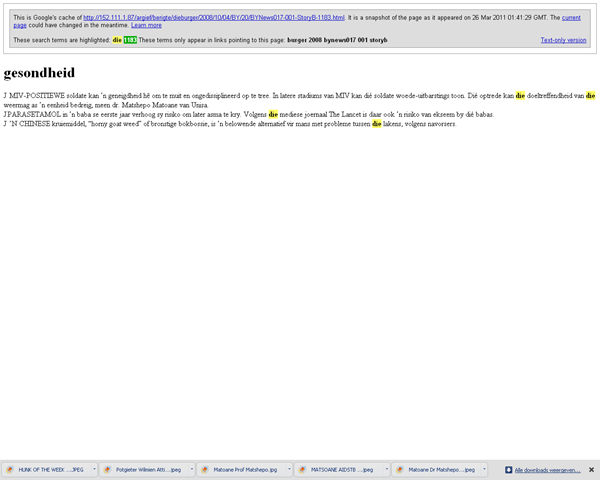
Task: Click the MATSOANE AIDSTB file icon
Action: [x=302, y=470]
